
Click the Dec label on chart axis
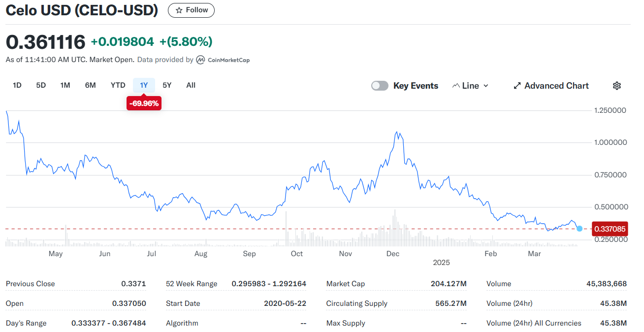pyautogui.click(x=392, y=254)
